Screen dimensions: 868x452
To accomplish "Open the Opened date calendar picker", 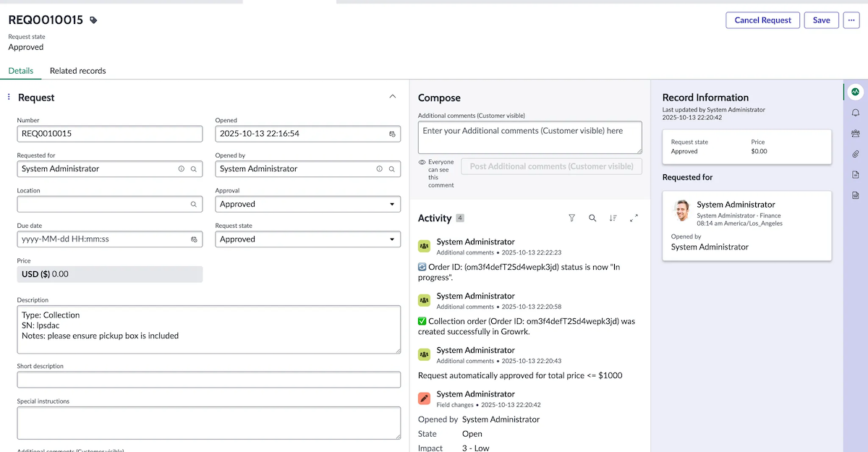I will (x=391, y=133).
